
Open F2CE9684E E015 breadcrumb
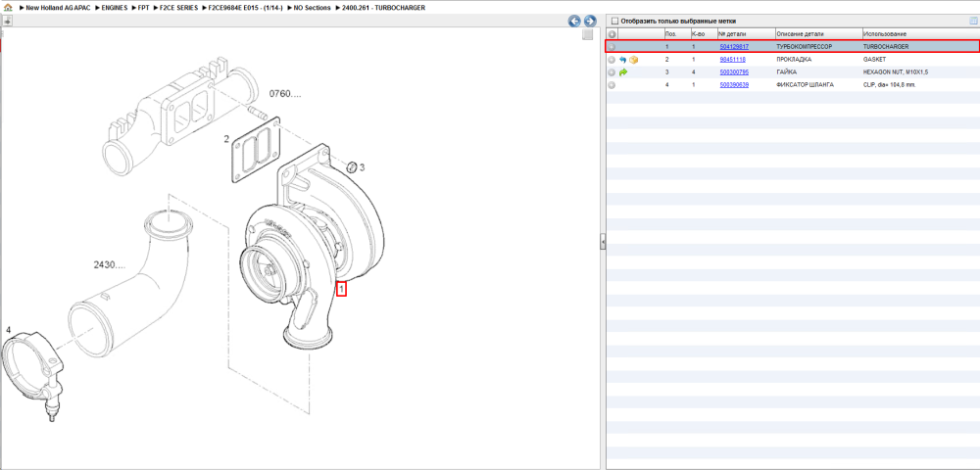click(x=246, y=8)
